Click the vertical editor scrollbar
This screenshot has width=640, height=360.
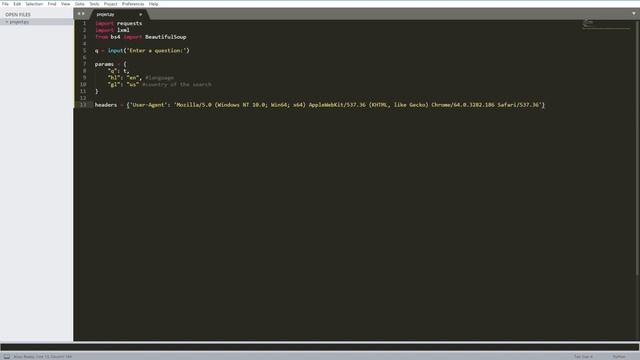(x=637, y=147)
